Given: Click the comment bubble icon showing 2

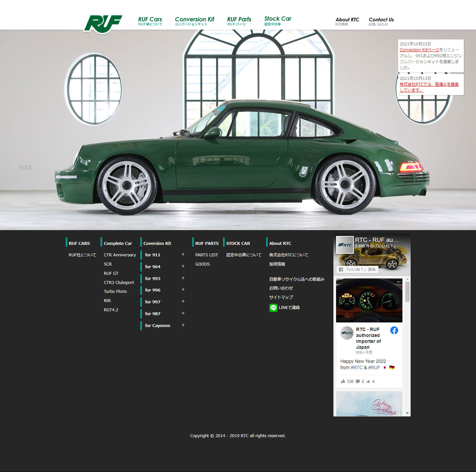Looking at the screenshot, I should tap(360, 381).
